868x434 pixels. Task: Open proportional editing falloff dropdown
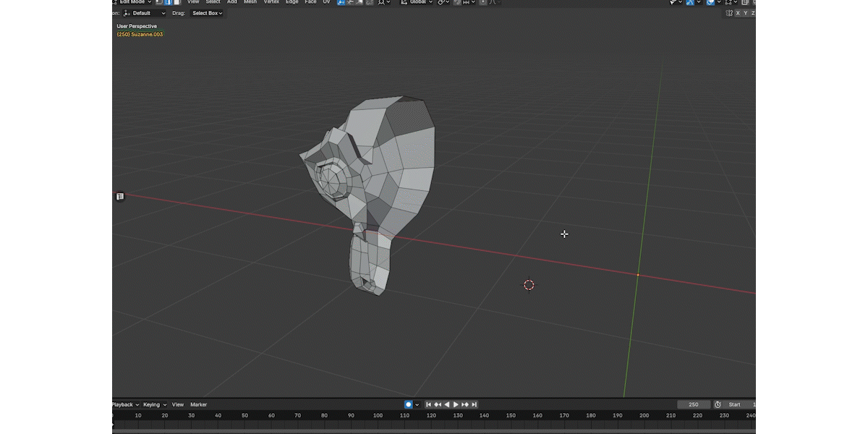point(495,2)
